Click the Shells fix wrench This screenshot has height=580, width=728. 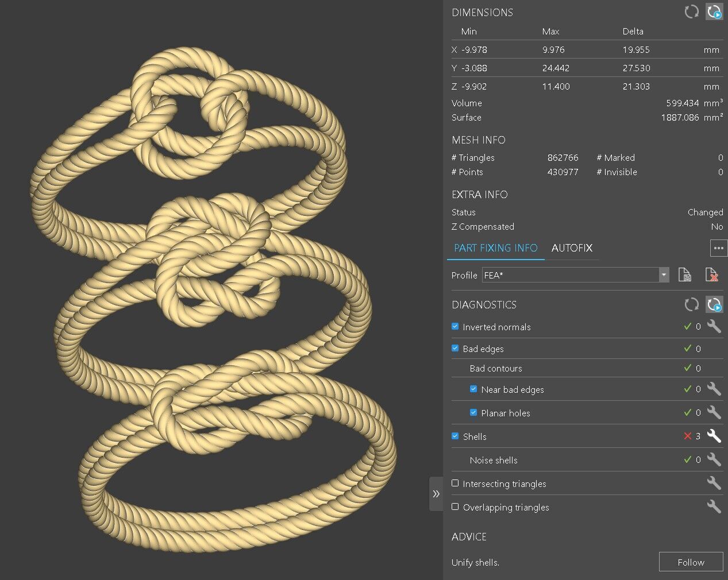[x=714, y=436]
